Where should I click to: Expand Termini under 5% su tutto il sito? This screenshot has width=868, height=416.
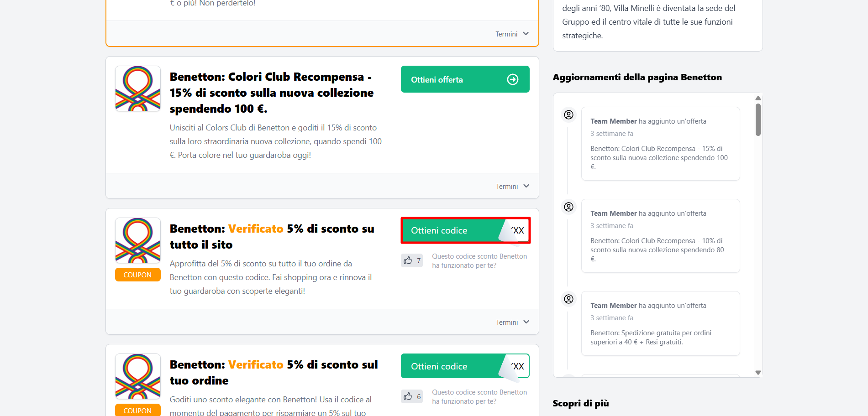tap(512, 322)
